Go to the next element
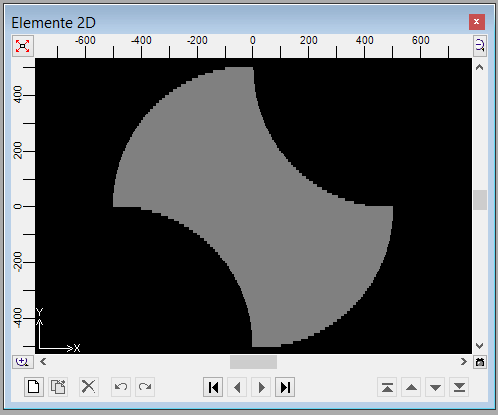Screen dimensions: 498x415 pyautogui.click(x=261, y=387)
